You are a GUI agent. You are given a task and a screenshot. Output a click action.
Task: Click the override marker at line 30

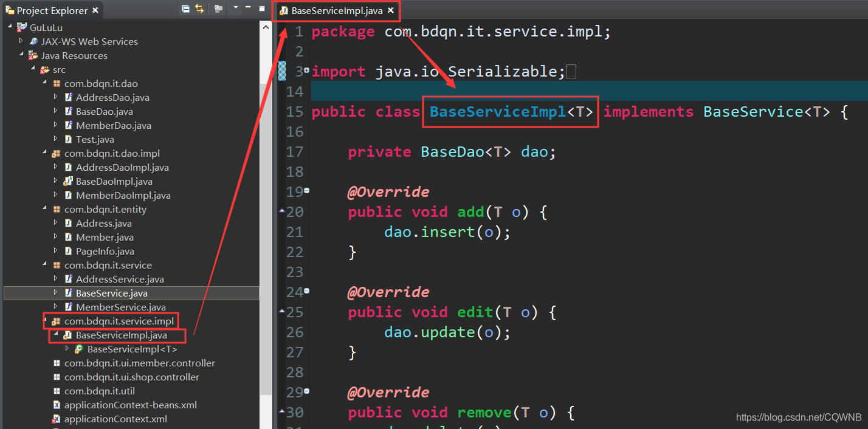281,411
